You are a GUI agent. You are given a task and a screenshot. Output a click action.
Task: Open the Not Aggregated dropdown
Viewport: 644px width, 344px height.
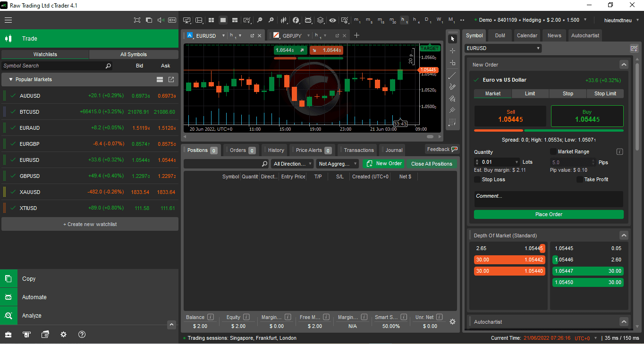[338, 164]
